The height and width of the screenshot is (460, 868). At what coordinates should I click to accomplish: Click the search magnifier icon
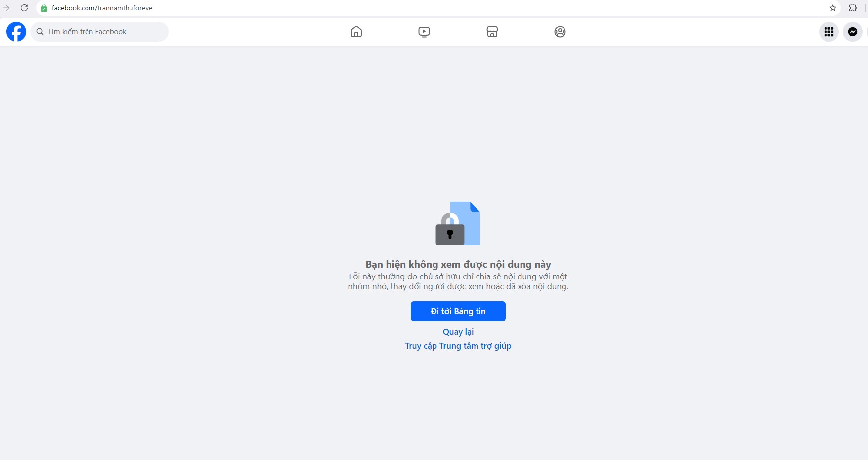(x=40, y=32)
